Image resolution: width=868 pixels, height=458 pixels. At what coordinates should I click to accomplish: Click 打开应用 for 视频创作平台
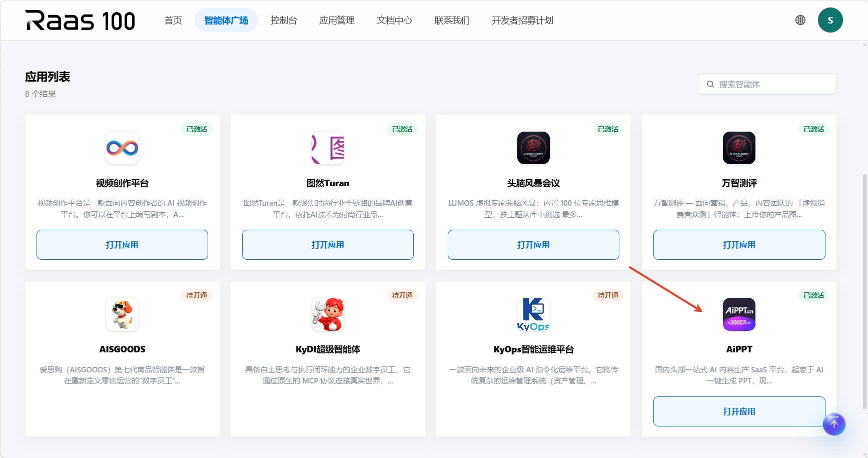point(122,245)
